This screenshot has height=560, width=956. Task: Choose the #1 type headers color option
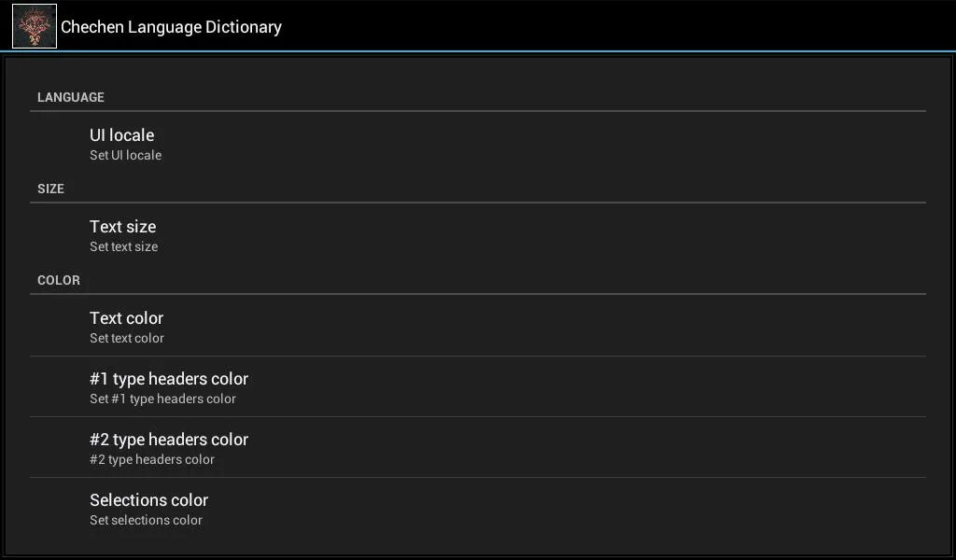click(169, 379)
